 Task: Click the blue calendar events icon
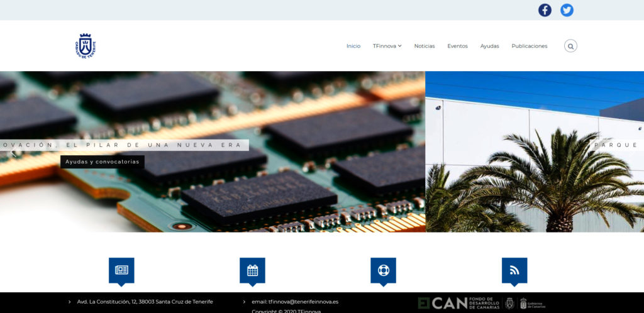[x=252, y=270]
